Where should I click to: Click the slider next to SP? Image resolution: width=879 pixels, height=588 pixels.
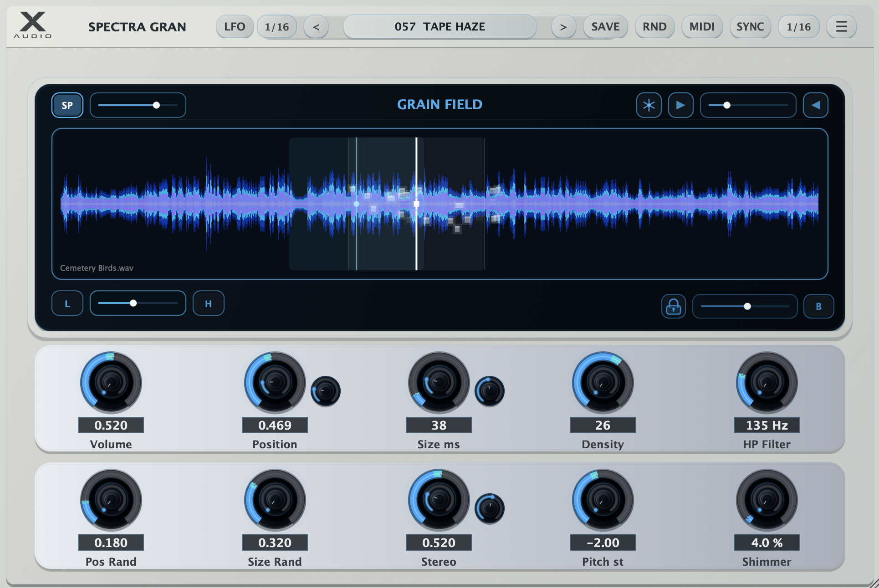(138, 105)
